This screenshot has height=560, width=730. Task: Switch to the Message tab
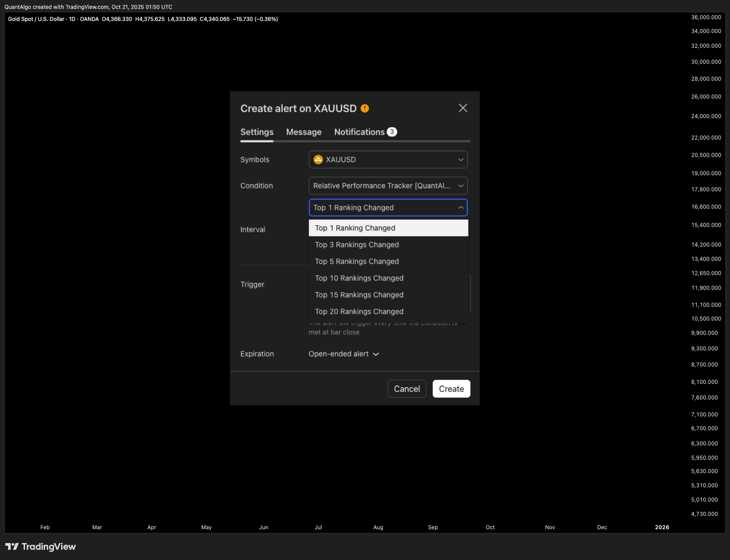click(304, 132)
